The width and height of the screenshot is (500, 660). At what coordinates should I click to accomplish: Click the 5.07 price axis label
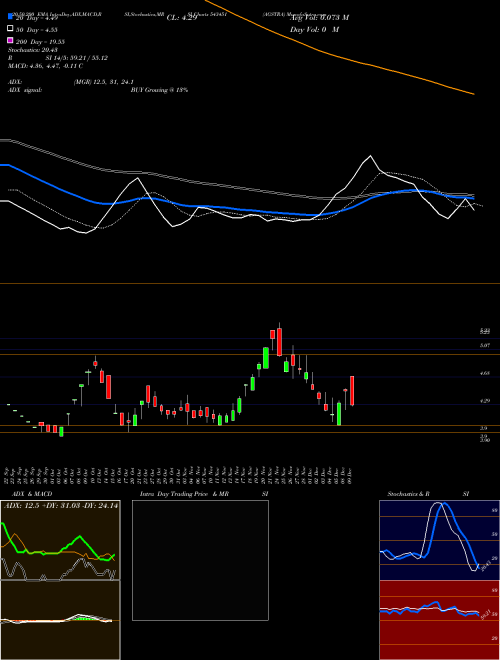pos(484,346)
